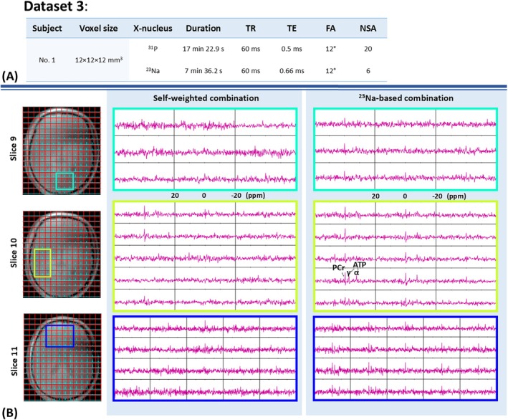Viewport: 508px width, 420px height.
Task: Select the yellow voxel box on Slice 10
Action: (x=43, y=263)
